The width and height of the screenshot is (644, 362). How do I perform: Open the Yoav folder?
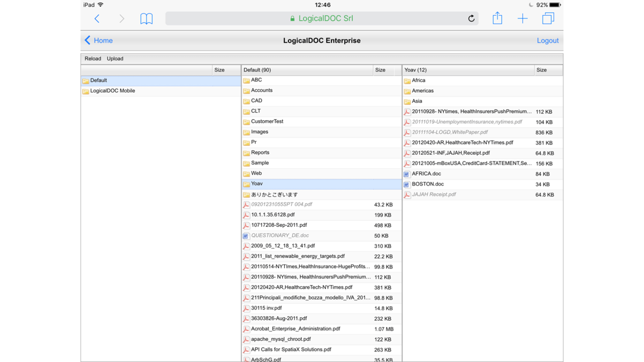pyautogui.click(x=256, y=184)
